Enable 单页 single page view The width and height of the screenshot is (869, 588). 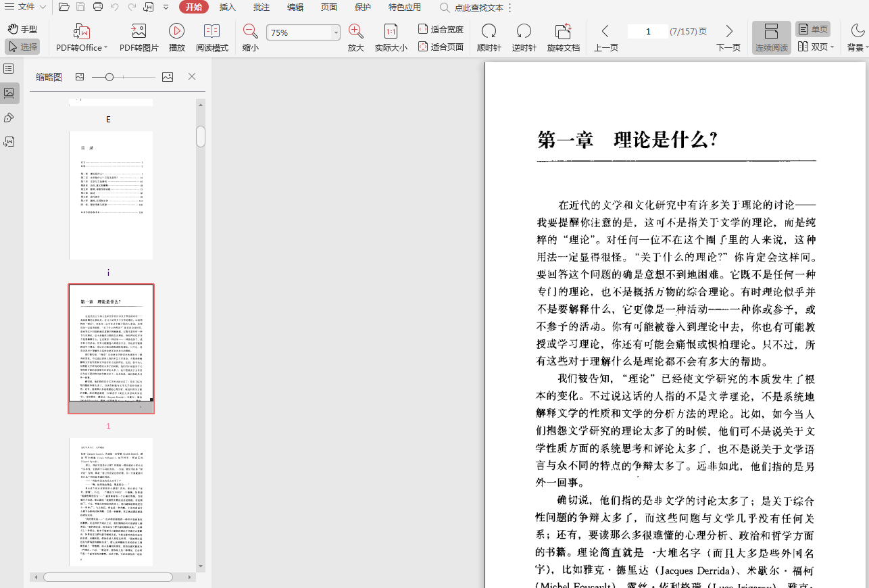[x=813, y=30]
